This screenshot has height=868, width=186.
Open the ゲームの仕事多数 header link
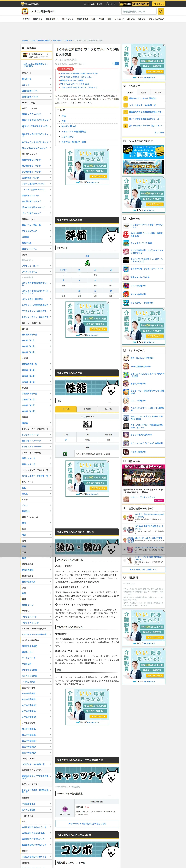click(93, 4)
